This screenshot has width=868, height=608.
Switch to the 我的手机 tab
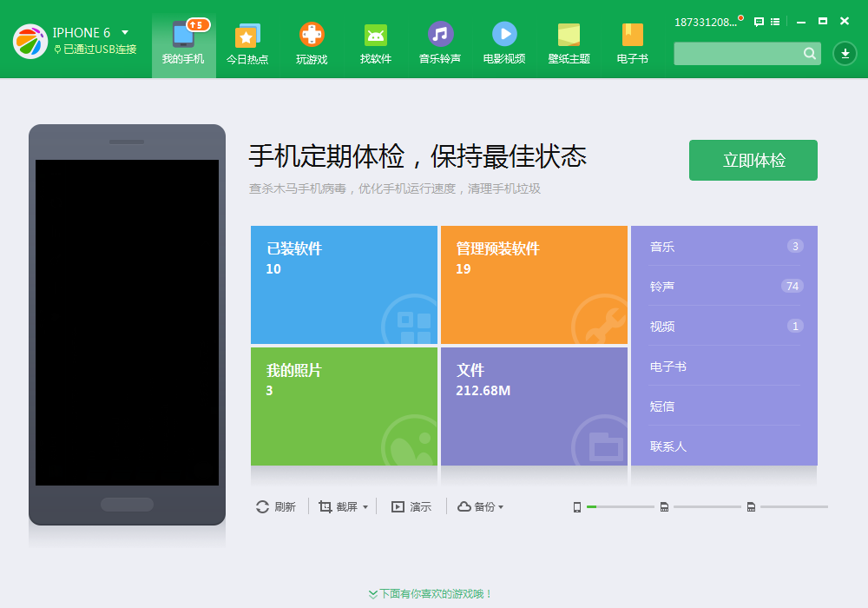point(183,43)
